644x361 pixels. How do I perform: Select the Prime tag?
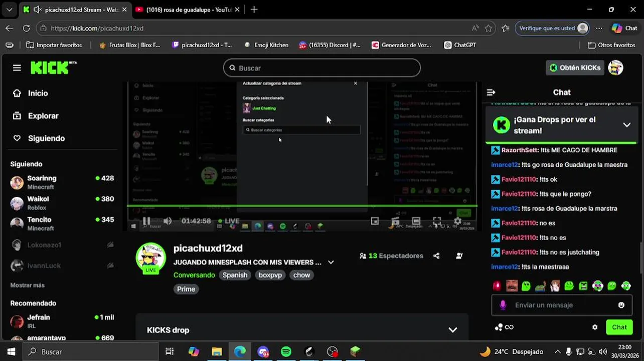(186, 289)
